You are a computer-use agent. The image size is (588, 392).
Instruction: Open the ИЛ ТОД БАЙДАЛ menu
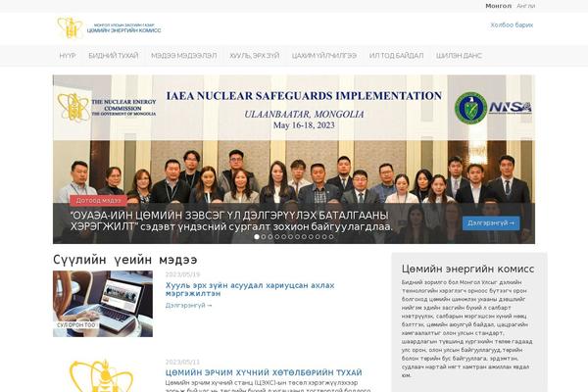(x=396, y=56)
